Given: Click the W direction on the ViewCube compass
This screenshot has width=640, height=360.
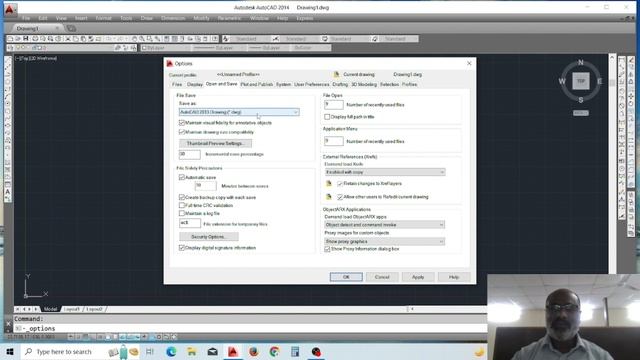Looking at the screenshot, I should (x=562, y=81).
